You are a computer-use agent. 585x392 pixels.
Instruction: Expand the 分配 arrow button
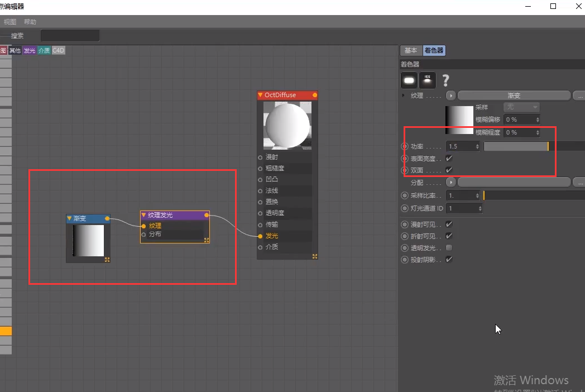click(450, 183)
